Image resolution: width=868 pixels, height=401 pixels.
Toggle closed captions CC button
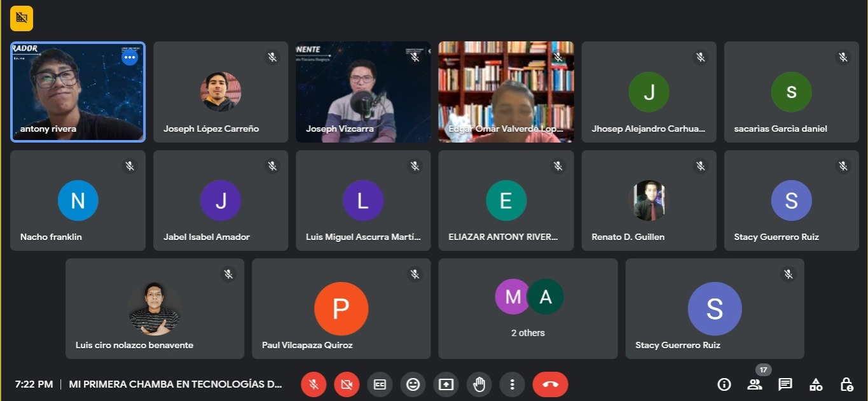tap(380, 384)
